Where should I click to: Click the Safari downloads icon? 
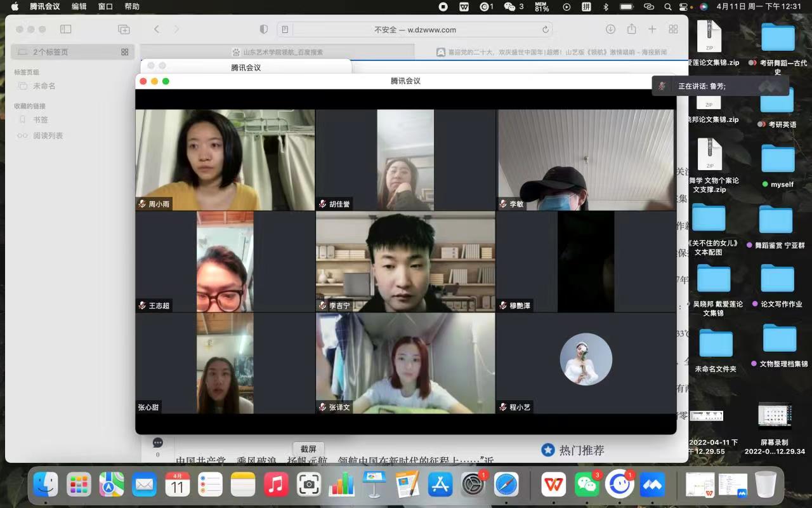point(610,29)
